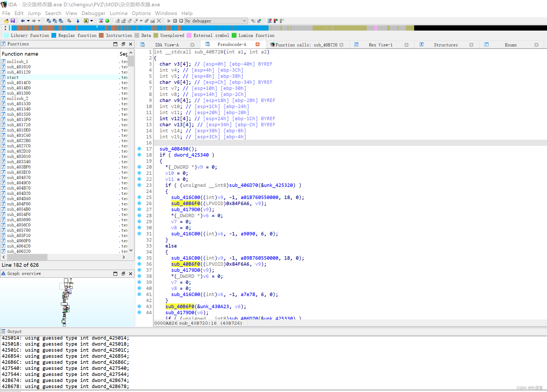
Task: Click the green arrow refresh icon near debugger
Action: coord(259,21)
